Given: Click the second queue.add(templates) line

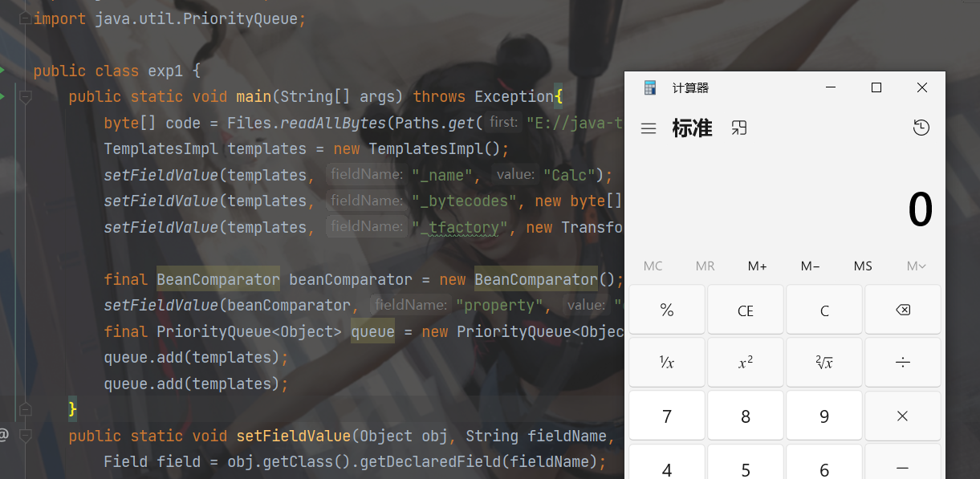Looking at the screenshot, I should 196,384.
